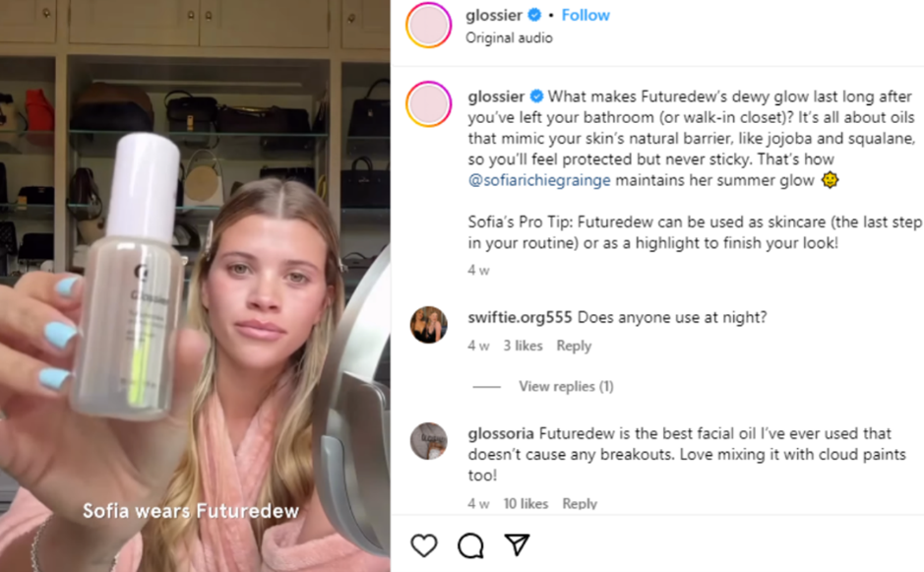Open swiftie.org555 username link
Image resolution: width=924 pixels, height=572 pixels.
(x=521, y=317)
